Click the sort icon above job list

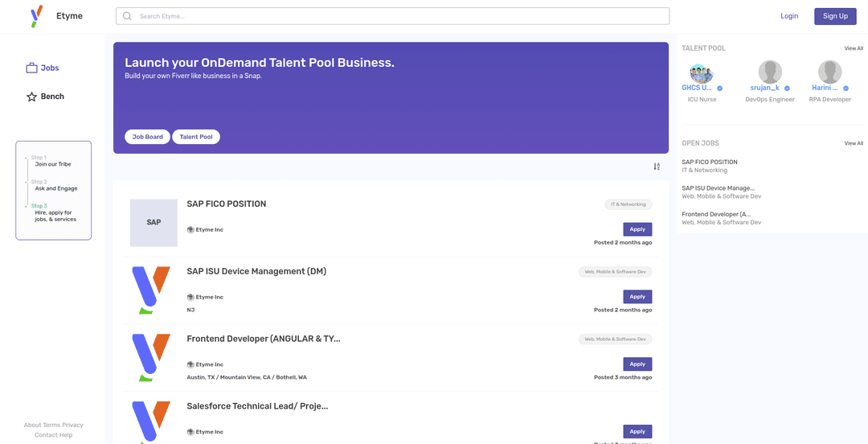point(657,166)
